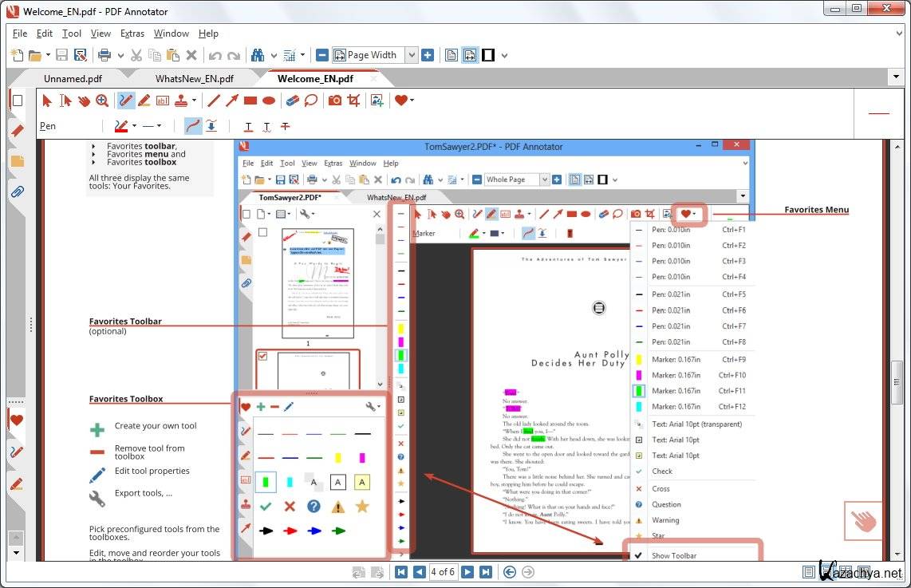911x588 pixels.
Task: Open the Extras menu
Action: click(132, 34)
